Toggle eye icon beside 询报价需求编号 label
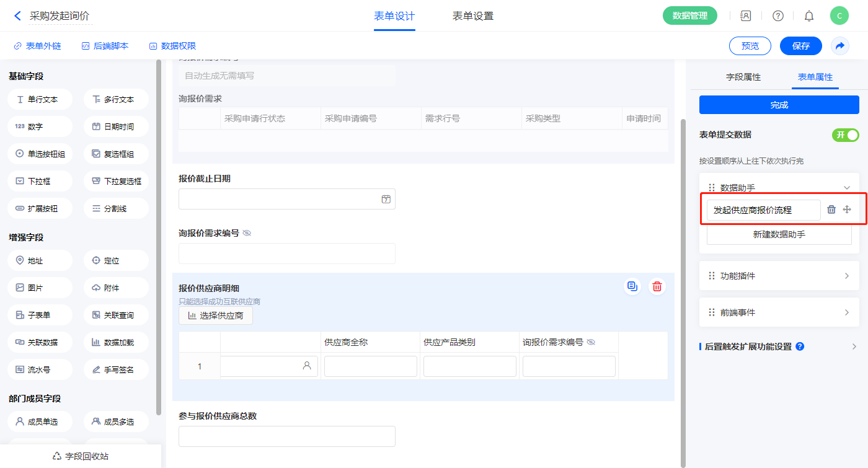This screenshot has width=868, height=468. 247,234
